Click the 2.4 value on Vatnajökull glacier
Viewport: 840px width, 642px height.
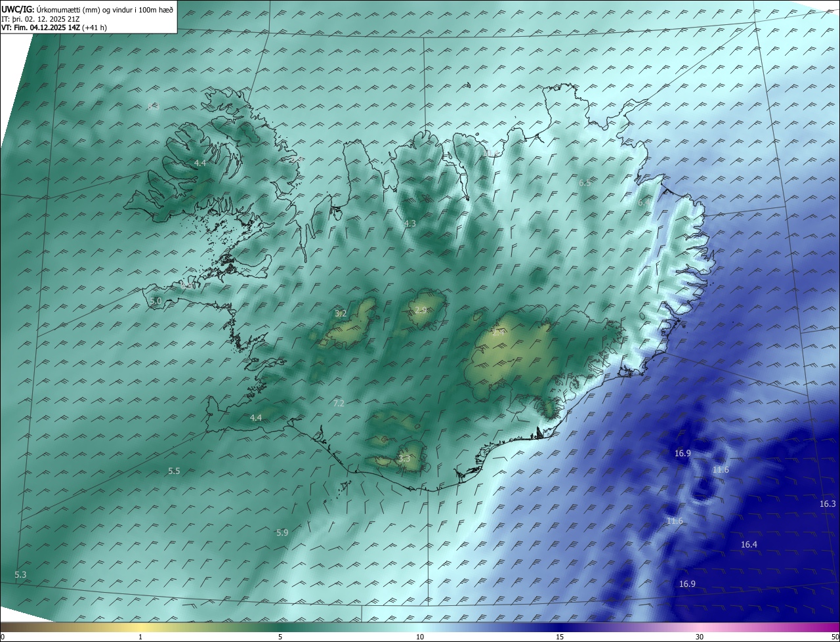point(498,333)
